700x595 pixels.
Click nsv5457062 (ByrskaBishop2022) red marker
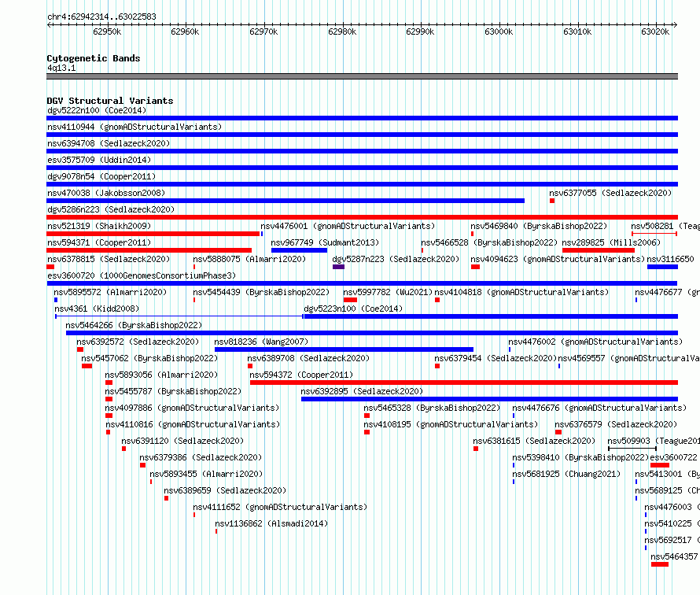[87, 366]
